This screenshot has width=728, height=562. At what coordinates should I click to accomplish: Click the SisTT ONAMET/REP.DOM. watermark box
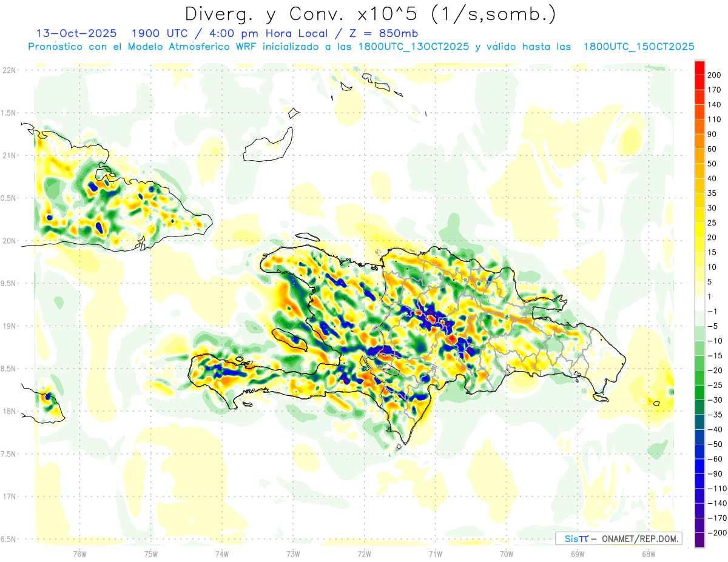pos(618,538)
